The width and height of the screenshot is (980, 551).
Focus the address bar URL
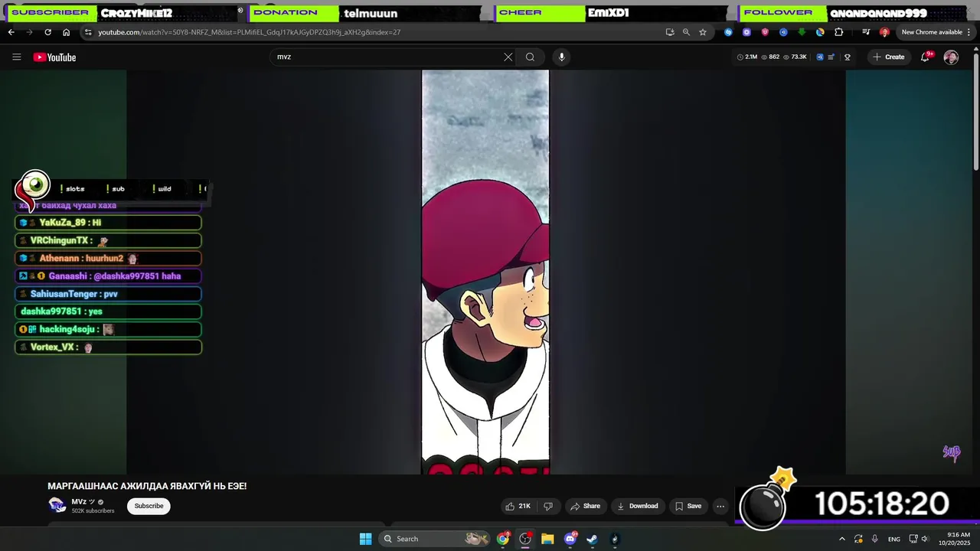coord(249,32)
